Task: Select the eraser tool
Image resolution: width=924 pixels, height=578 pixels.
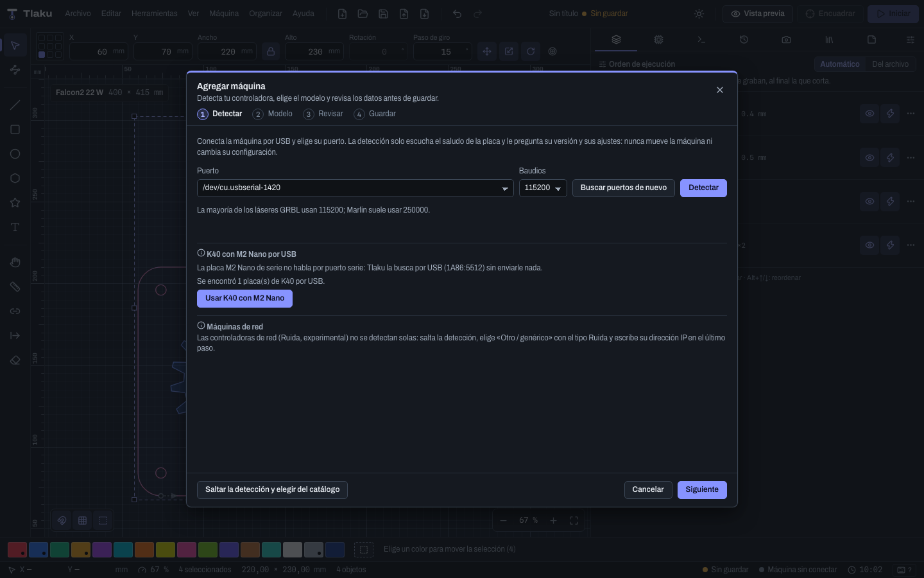Action: click(x=15, y=360)
